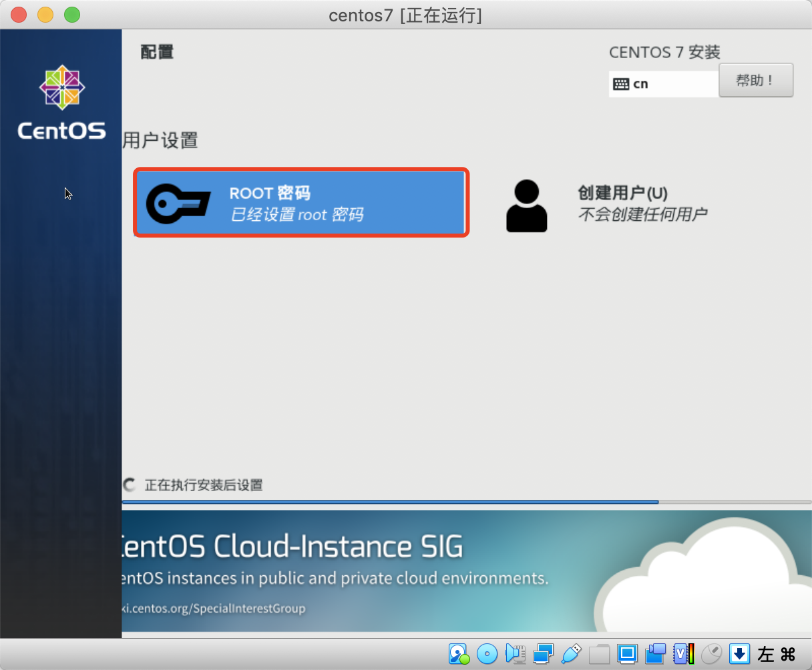The image size is (812, 670).
Task: Click the SpecialInterestGroup wiki link text
Action: point(214,609)
